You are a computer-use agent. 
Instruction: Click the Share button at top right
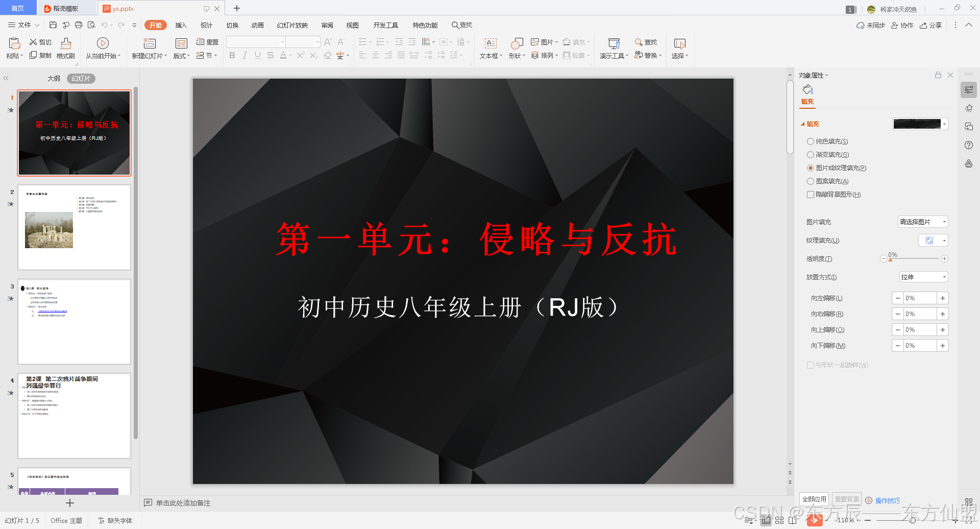[930, 25]
